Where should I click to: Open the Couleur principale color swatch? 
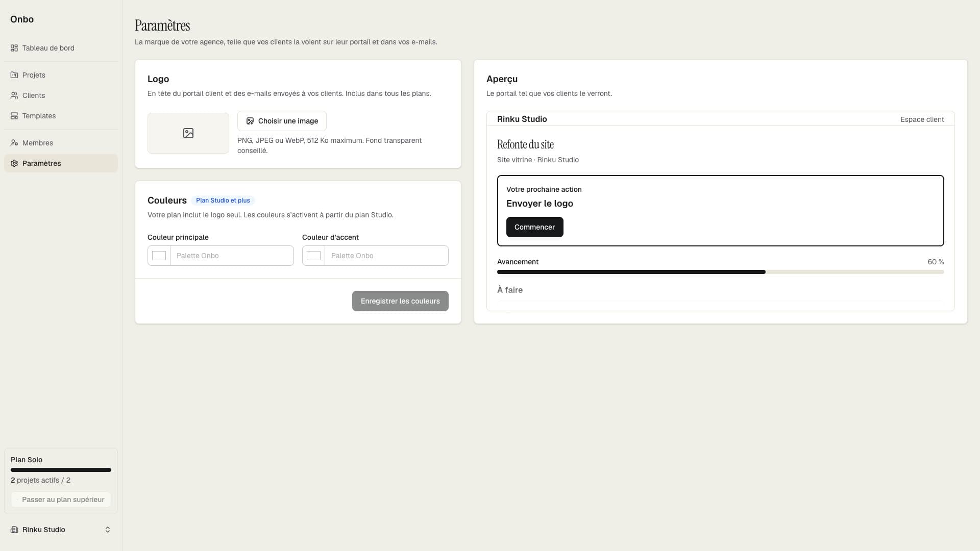click(x=159, y=256)
